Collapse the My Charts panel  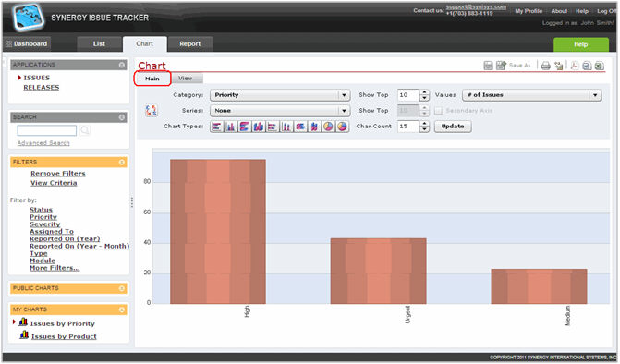(x=122, y=309)
